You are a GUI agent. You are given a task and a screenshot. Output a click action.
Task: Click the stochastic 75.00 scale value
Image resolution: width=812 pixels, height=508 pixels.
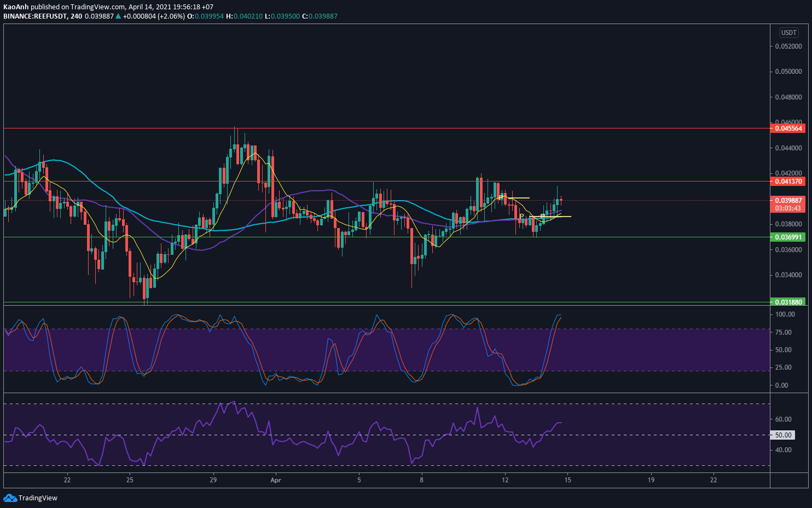pos(784,332)
